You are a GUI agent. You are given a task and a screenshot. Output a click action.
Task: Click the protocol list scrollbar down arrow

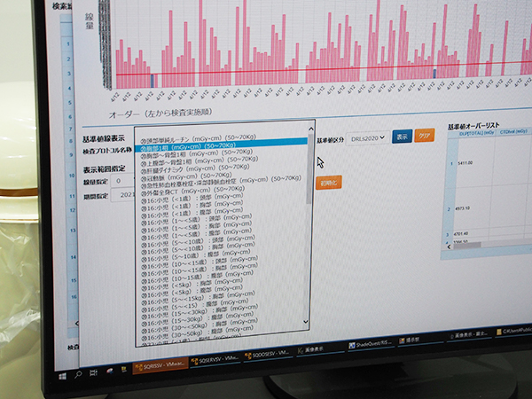point(306,322)
